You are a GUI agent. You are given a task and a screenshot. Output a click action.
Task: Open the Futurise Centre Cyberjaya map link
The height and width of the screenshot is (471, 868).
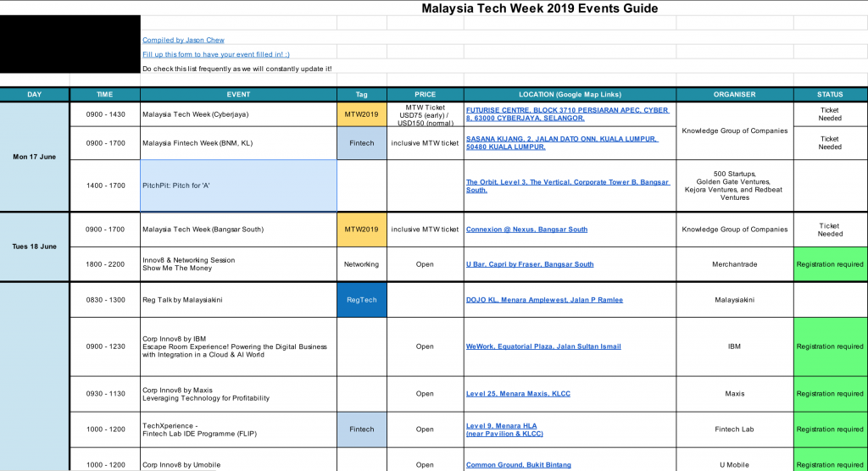point(567,114)
